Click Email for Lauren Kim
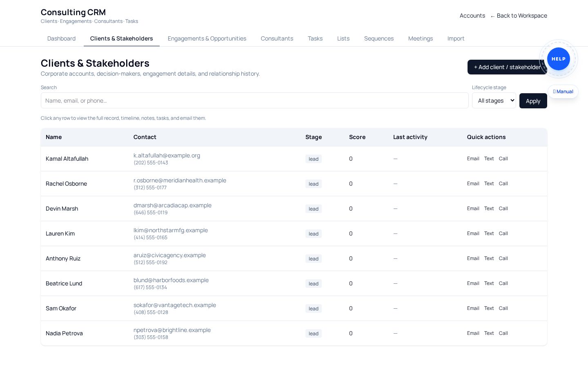Viewport: 588px width, 368px height. pyautogui.click(x=473, y=233)
